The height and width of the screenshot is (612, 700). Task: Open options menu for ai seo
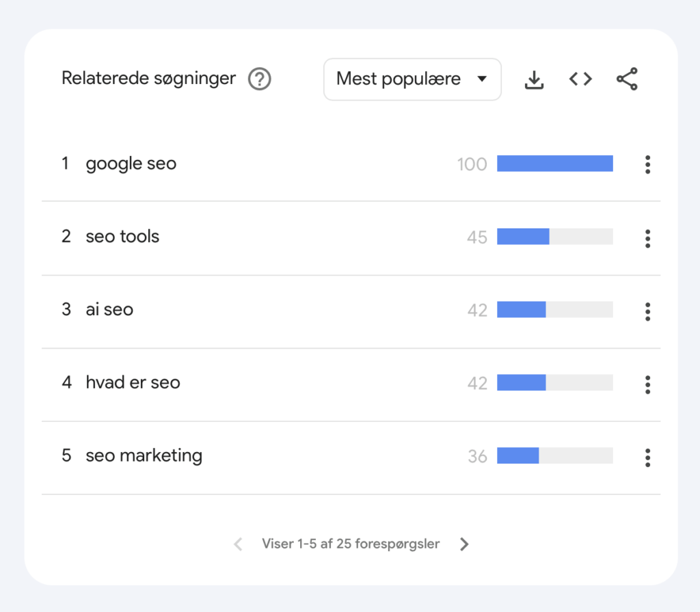pos(647,311)
